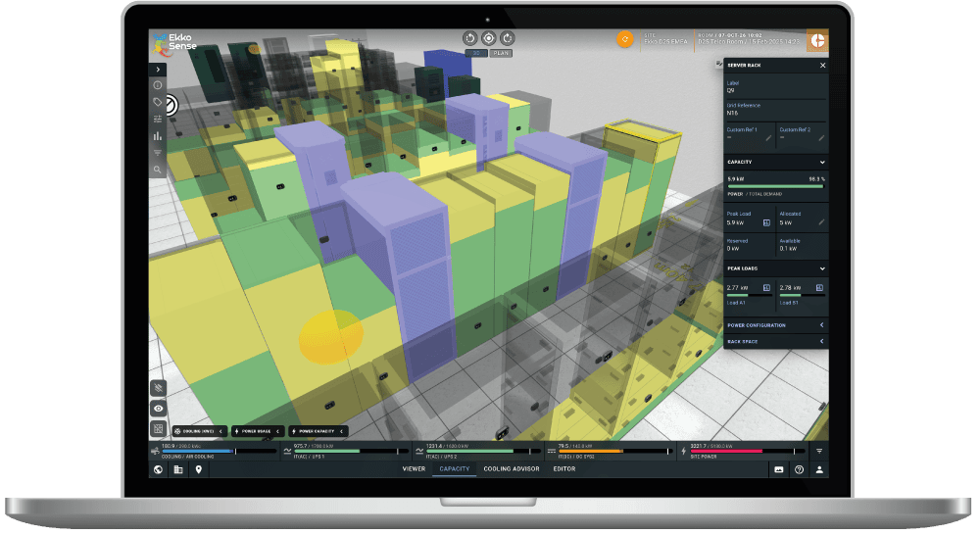The height and width of the screenshot is (535, 980).
Task: Toggle the floor grid icon
Action: click(159, 429)
